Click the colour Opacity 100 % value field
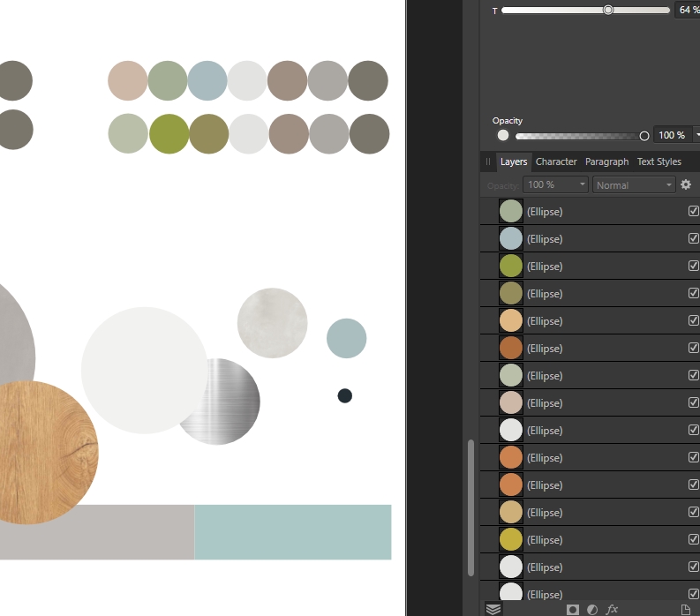This screenshot has height=616, width=700. (x=673, y=135)
